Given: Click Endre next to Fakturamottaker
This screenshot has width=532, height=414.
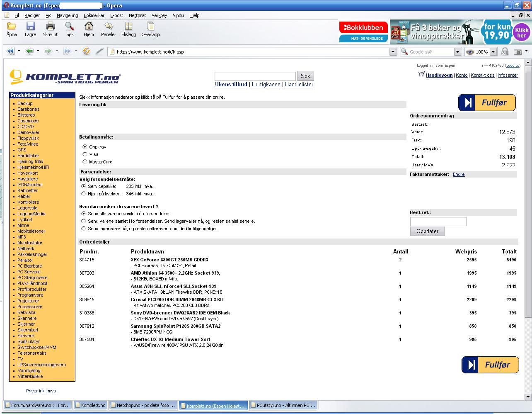Looking at the screenshot, I should click(459, 174).
